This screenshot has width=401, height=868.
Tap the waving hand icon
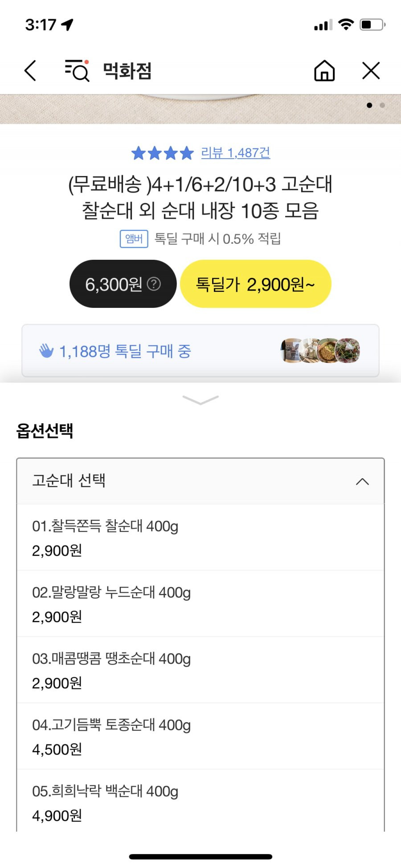(x=46, y=351)
